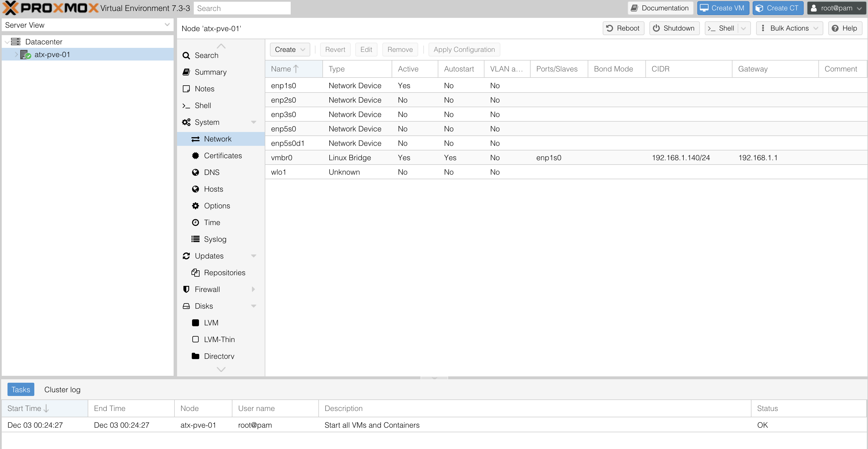Click the Firewall shield icon
Viewport: 868px width, 449px height.
tap(186, 289)
